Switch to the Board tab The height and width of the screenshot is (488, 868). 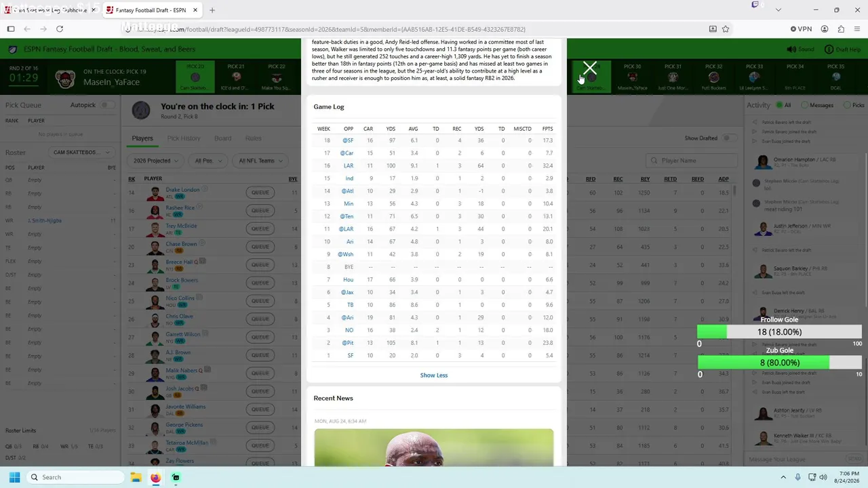(x=223, y=138)
